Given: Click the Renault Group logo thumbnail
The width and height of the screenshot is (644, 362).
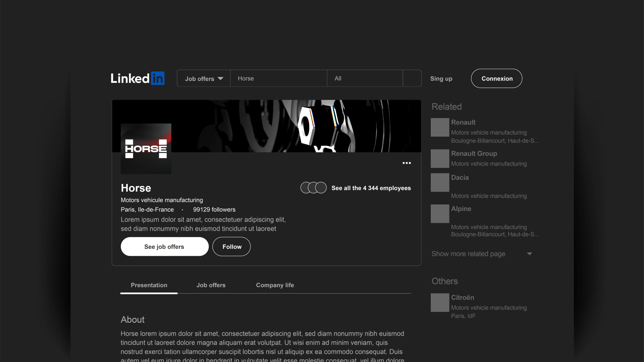Looking at the screenshot, I should point(440,159).
